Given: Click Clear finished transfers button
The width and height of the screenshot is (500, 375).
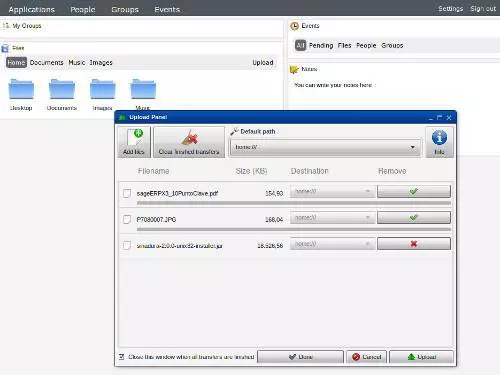Looking at the screenshot, I should [189, 142].
